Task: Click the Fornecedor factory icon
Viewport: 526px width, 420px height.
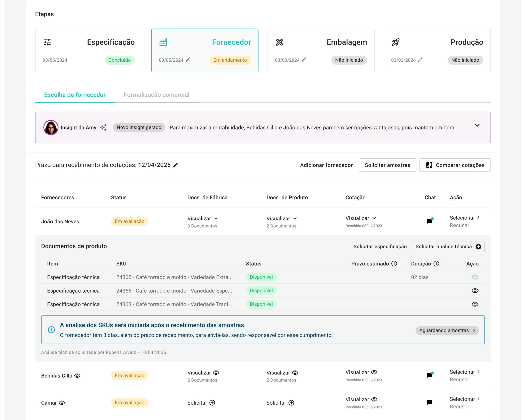Action: click(163, 42)
